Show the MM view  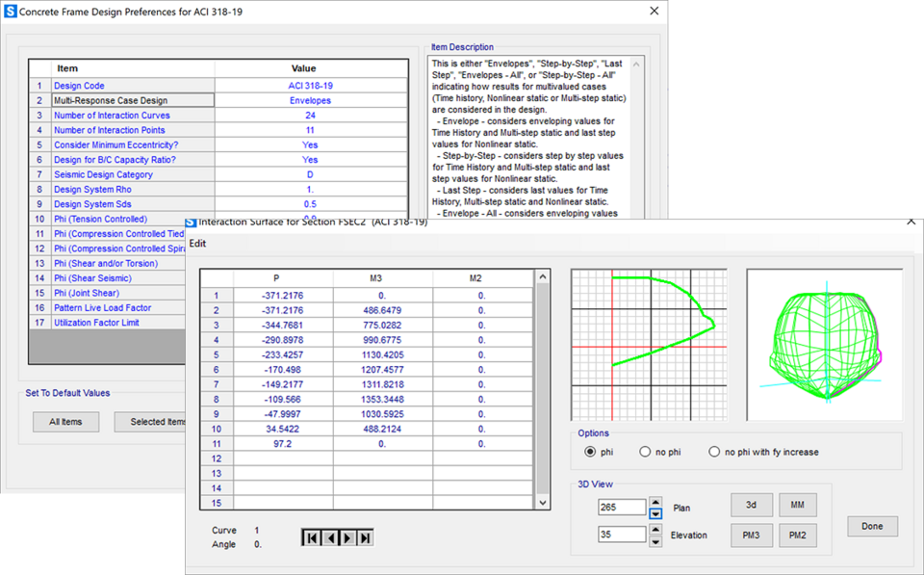click(x=798, y=505)
